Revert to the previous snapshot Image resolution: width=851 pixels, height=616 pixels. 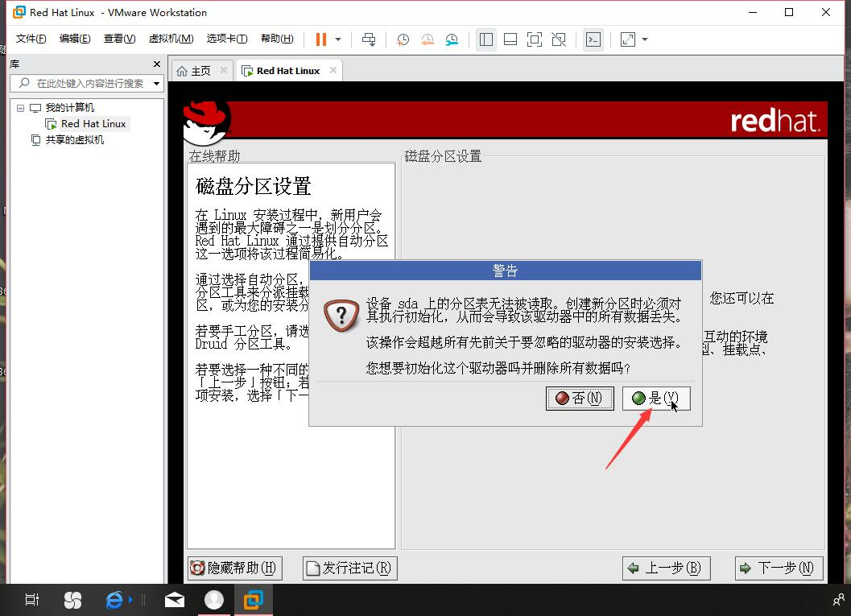pos(428,39)
